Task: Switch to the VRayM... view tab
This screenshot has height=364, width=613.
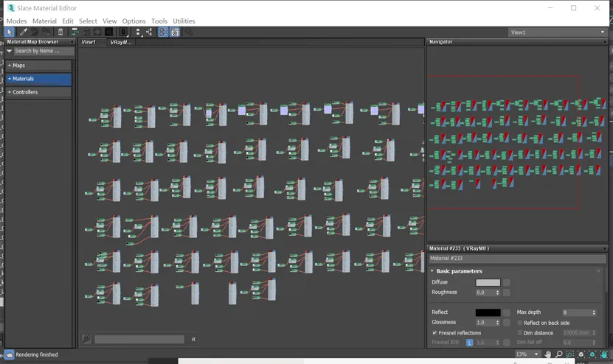Action: [x=120, y=43]
